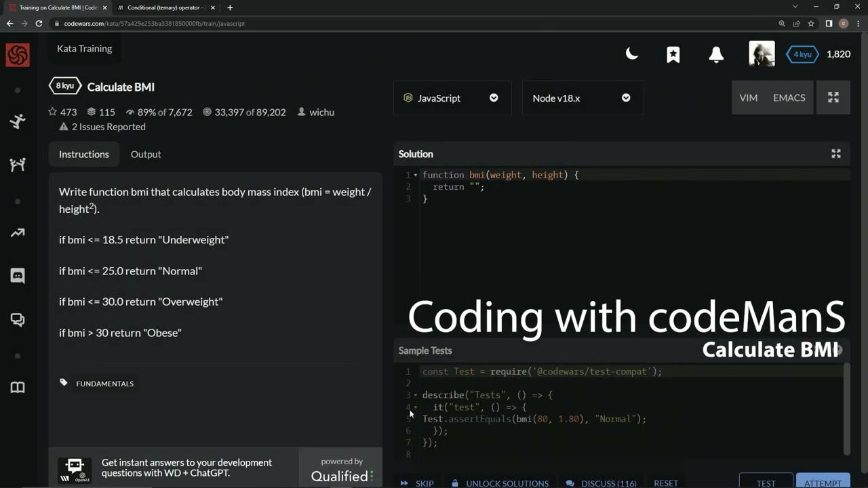Open the JavaScript language dropdown
Image resolution: width=868 pixels, height=488 pixels.
pyautogui.click(x=452, y=98)
